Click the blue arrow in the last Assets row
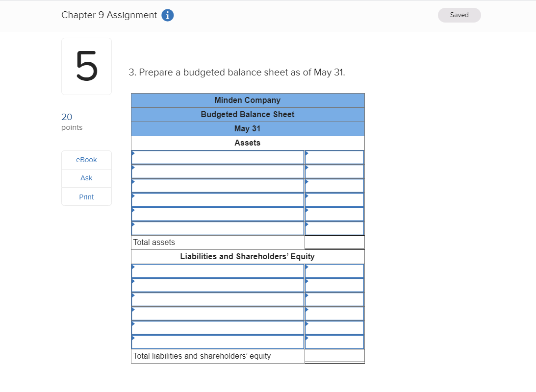The width and height of the screenshot is (536, 392). tap(133, 225)
